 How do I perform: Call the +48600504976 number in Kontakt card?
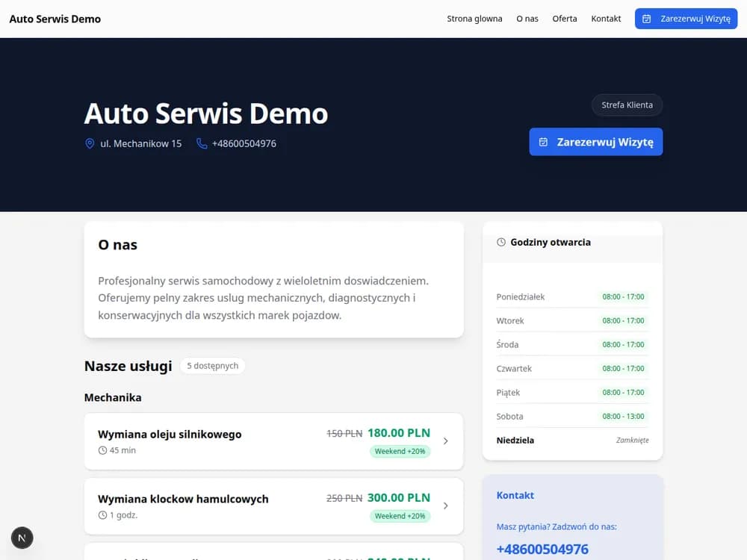542,549
